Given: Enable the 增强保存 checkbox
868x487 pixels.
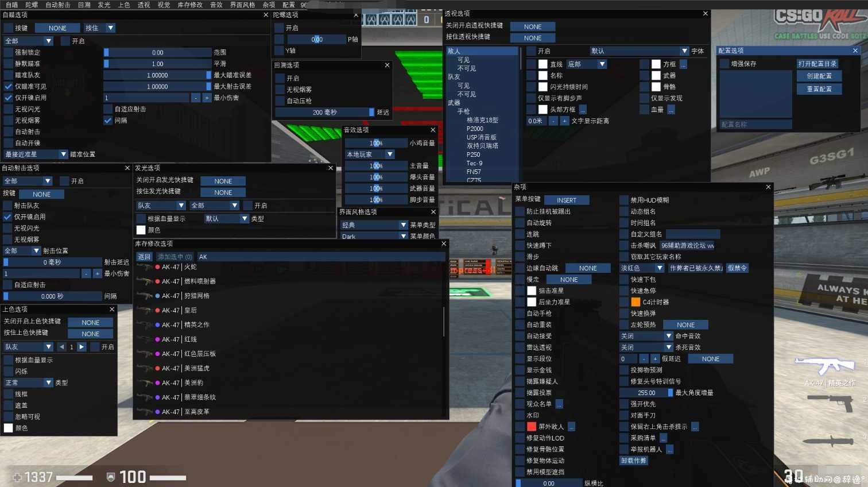Looking at the screenshot, I should point(724,64).
